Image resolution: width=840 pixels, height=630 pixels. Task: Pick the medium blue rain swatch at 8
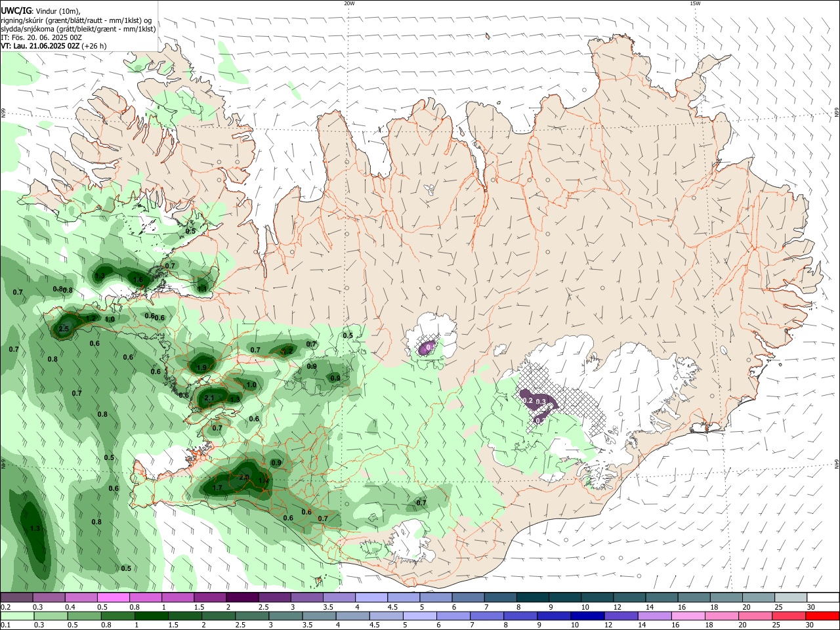coord(520,616)
